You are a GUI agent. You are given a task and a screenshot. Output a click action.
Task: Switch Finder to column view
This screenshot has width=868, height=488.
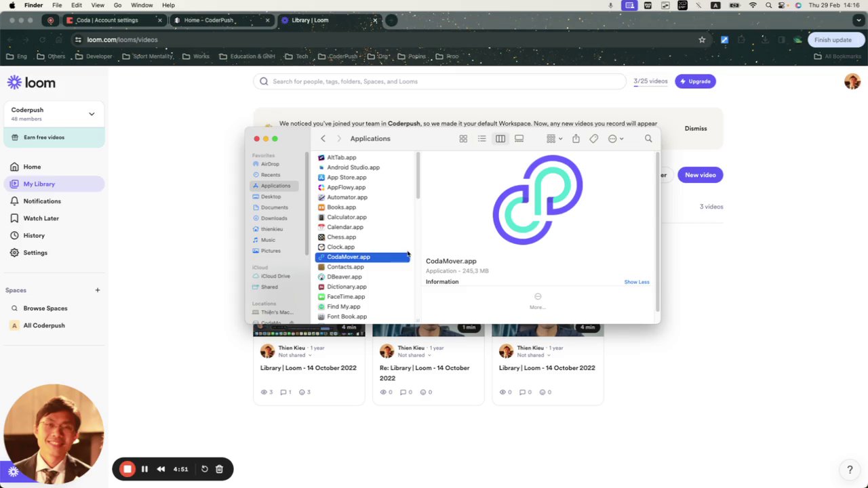click(500, 138)
